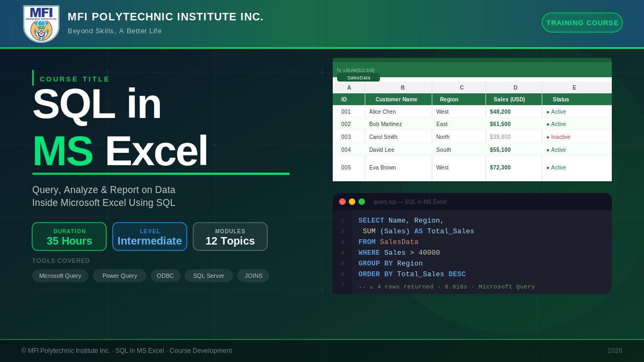Image resolution: width=644 pixels, height=362 pixels.
Task: Click the 2026 year in footer
Action: [x=615, y=351]
